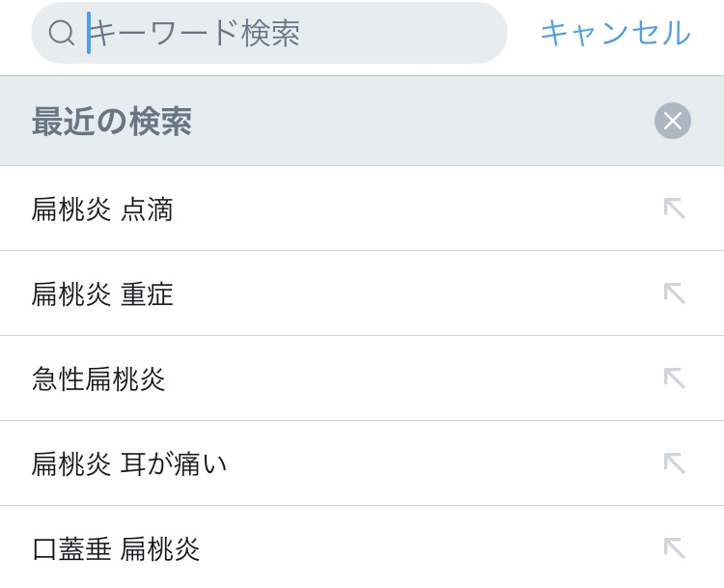Open the 急性扁桃炎 recent search
This screenshot has height=588, width=724.
(x=98, y=379)
